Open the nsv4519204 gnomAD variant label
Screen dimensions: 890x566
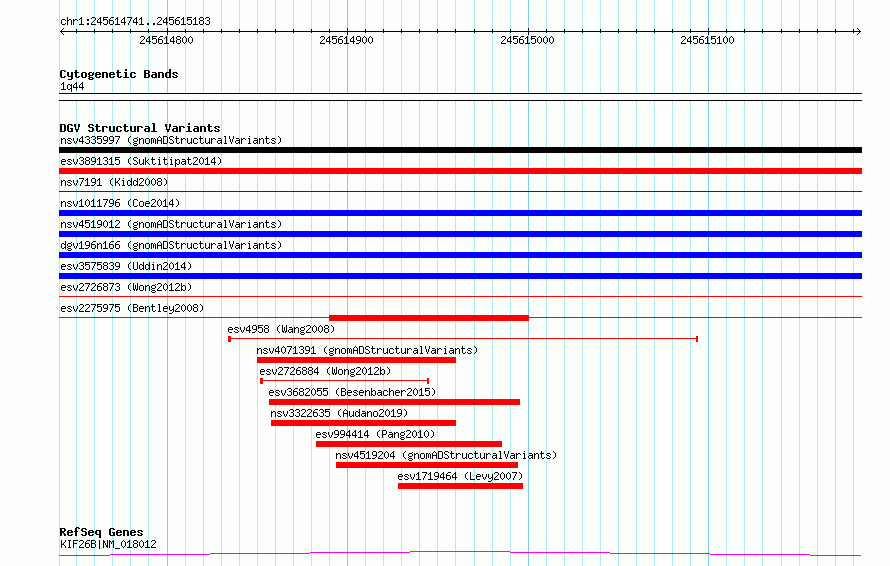(x=446, y=455)
